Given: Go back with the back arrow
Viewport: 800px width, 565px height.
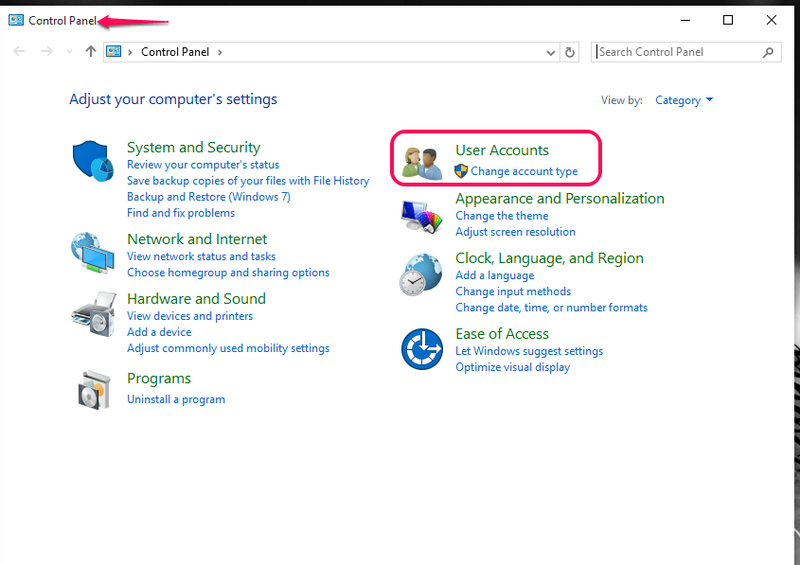Looking at the screenshot, I should click(19, 52).
